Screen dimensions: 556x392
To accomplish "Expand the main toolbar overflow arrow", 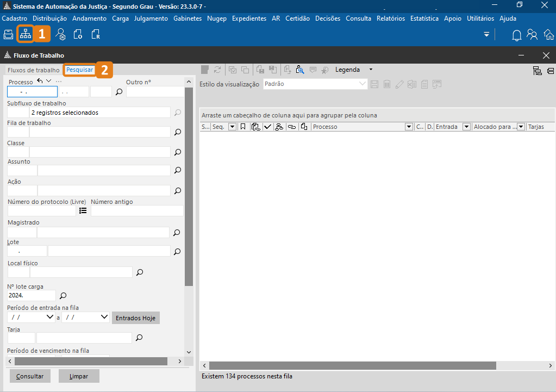I will coord(486,34).
